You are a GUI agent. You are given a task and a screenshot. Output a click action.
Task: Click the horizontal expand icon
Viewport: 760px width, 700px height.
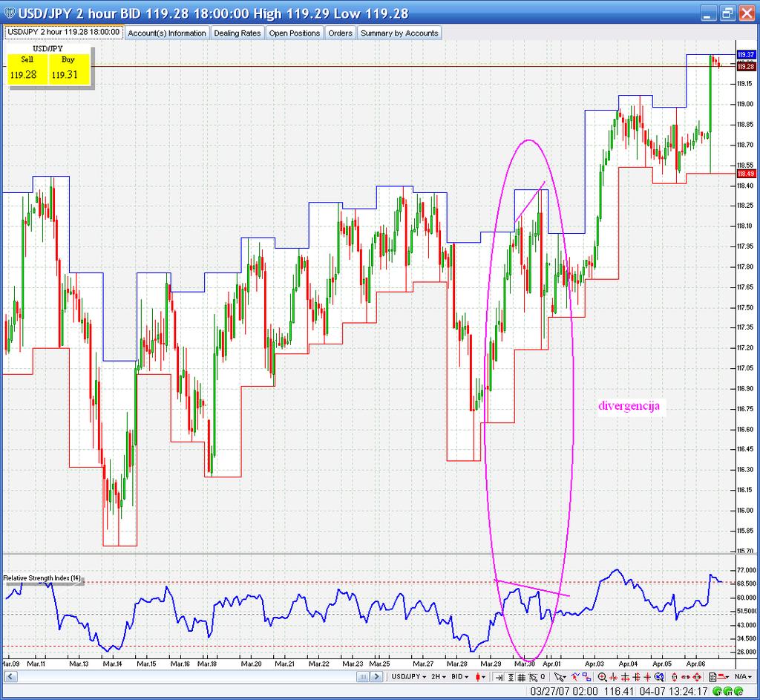tap(625, 677)
